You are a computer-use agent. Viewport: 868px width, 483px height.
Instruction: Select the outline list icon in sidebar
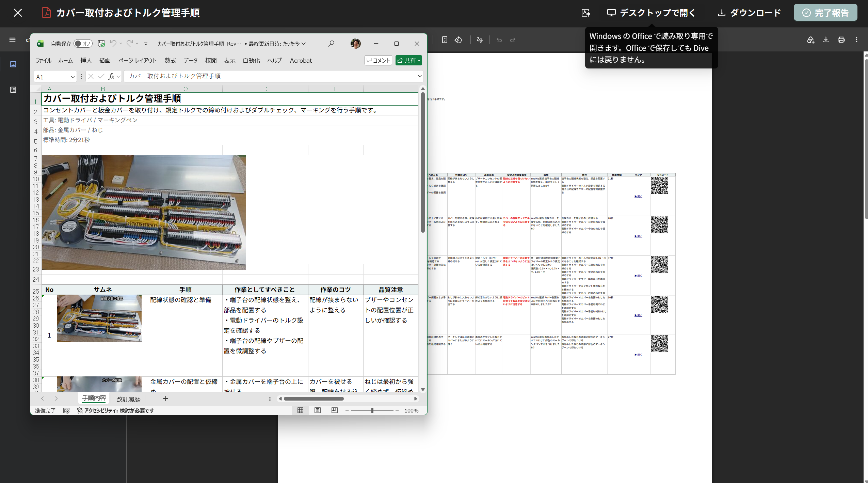pyautogui.click(x=13, y=90)
